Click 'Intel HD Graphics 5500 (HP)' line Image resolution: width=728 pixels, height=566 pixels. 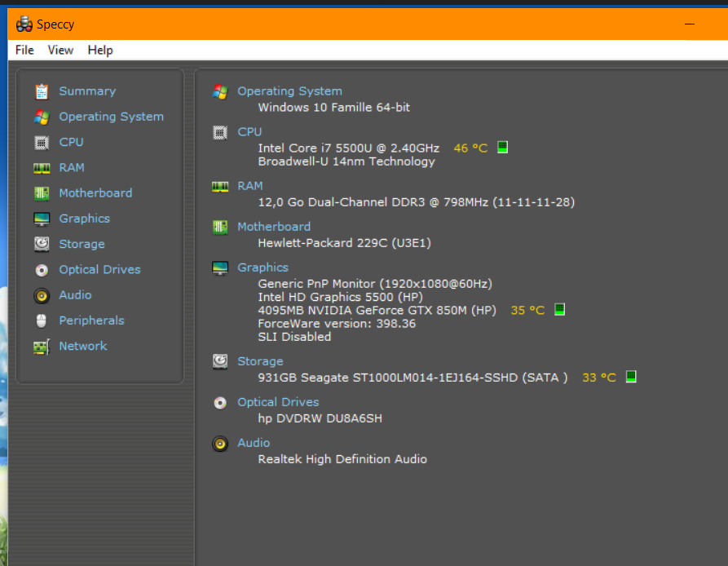pos(340,297)
